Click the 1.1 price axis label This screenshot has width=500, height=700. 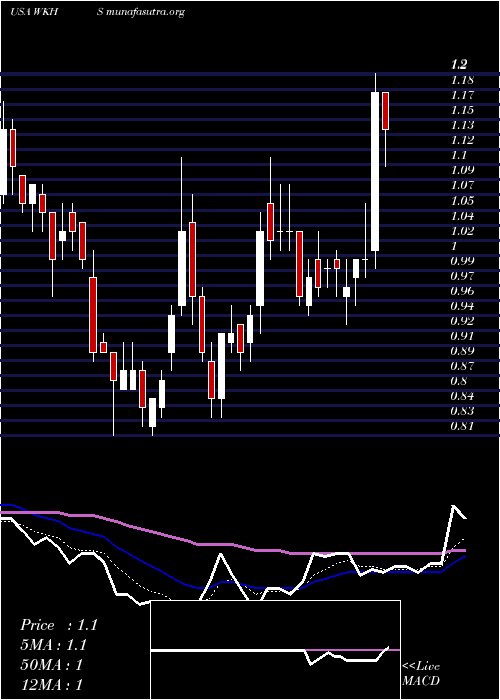click(x=458, y=155)
